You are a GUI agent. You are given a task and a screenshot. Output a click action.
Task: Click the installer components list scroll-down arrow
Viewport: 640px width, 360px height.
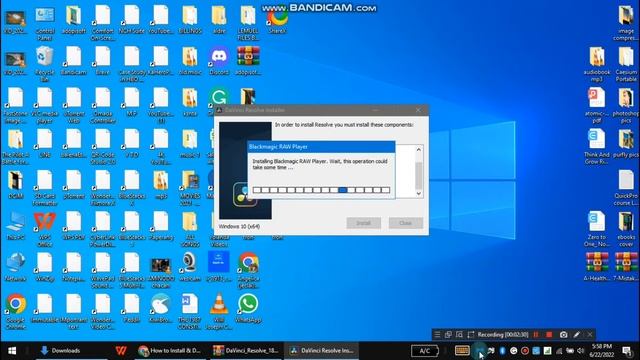pyautogui.click(x=419, y=193)
